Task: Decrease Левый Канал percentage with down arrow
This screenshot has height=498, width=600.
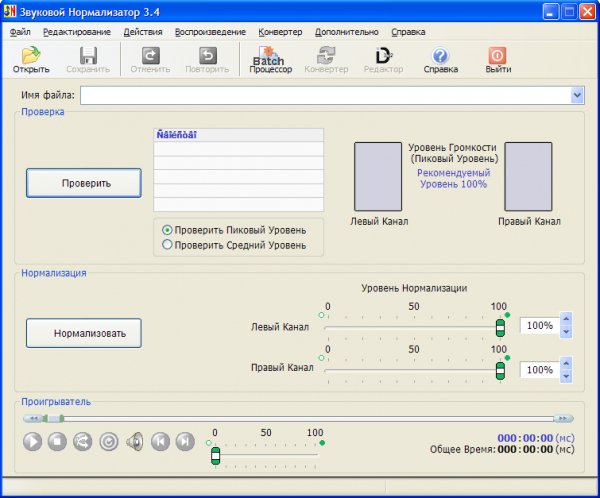Action: tap(566, 332)
